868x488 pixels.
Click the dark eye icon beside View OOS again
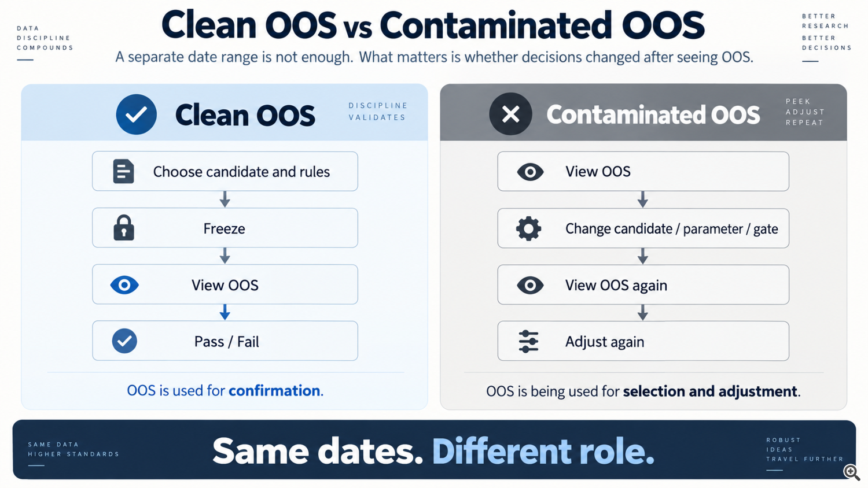(530, 285)
